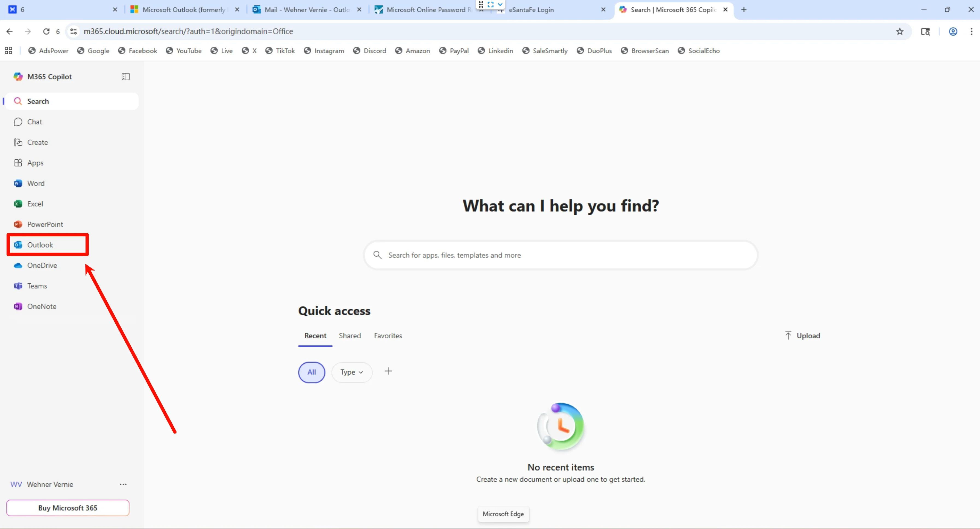Open the YouTube bookmark
Viewport: 980px width, 529px height.
pos(184,51)
